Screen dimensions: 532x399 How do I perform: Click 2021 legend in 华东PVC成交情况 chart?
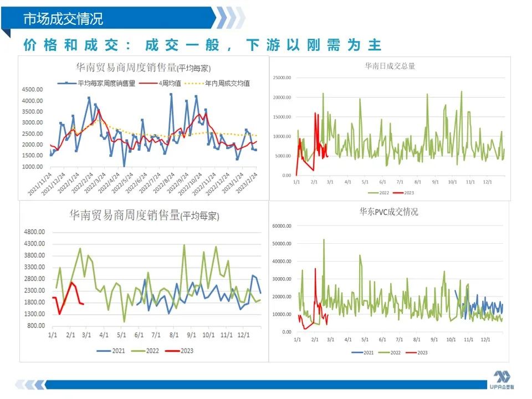pos(362,353)
